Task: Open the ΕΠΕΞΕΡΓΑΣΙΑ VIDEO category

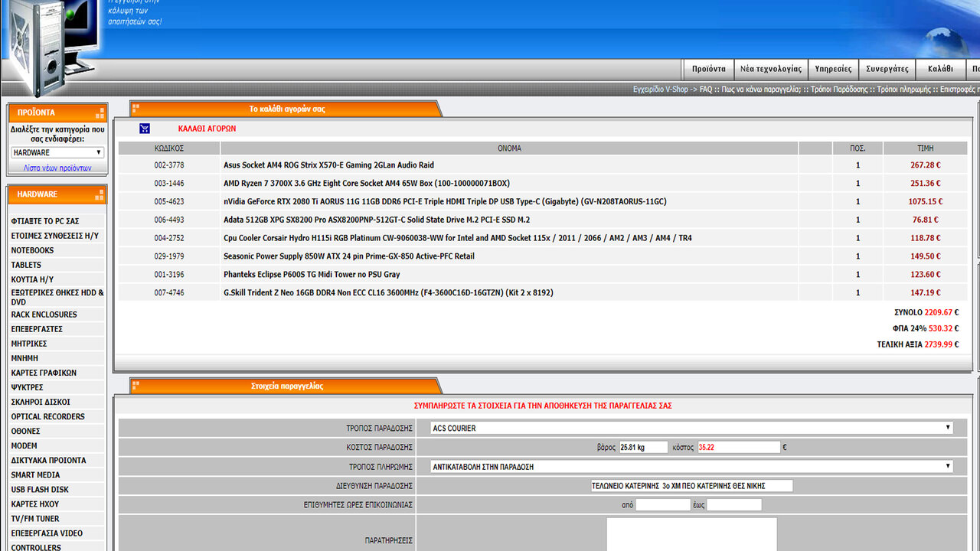Action: (x=47, y=533)
